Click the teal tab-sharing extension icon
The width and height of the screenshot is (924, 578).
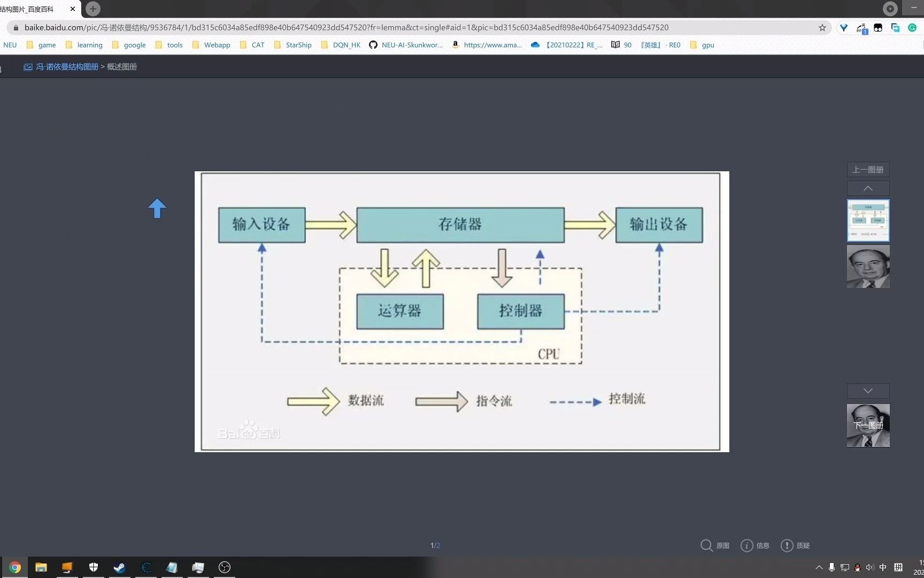click(x=896, y=27)
